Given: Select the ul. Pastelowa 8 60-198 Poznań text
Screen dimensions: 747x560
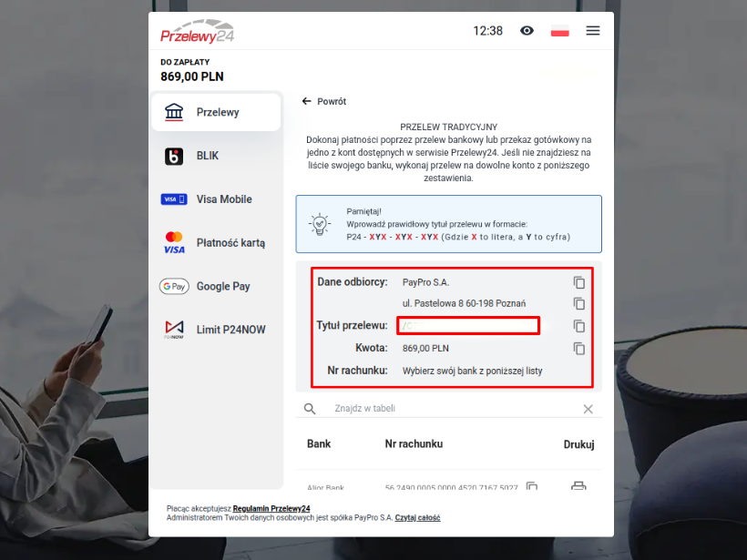Looking at the screenshot, I should [464, 303].
